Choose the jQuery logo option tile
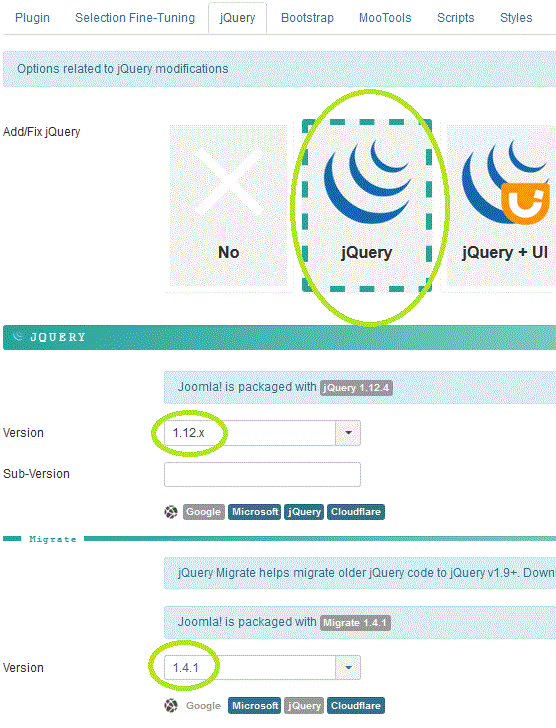556x728 pixels. [x=367, y=205]
